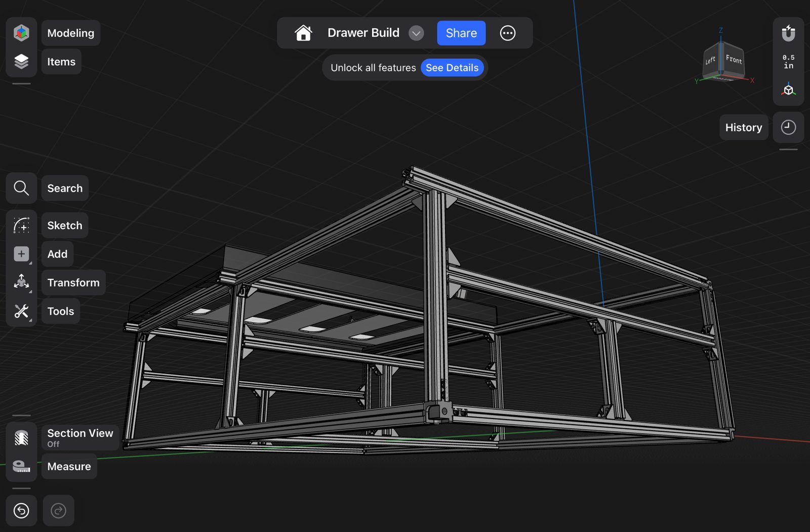Click the Search magnifier icon
The image size is (810, 532).
pos(21,188)
